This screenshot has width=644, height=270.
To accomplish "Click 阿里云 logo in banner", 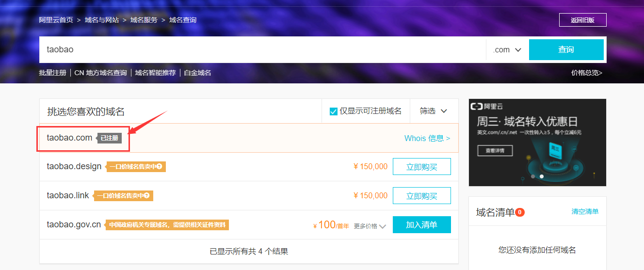I will point(486,107).
